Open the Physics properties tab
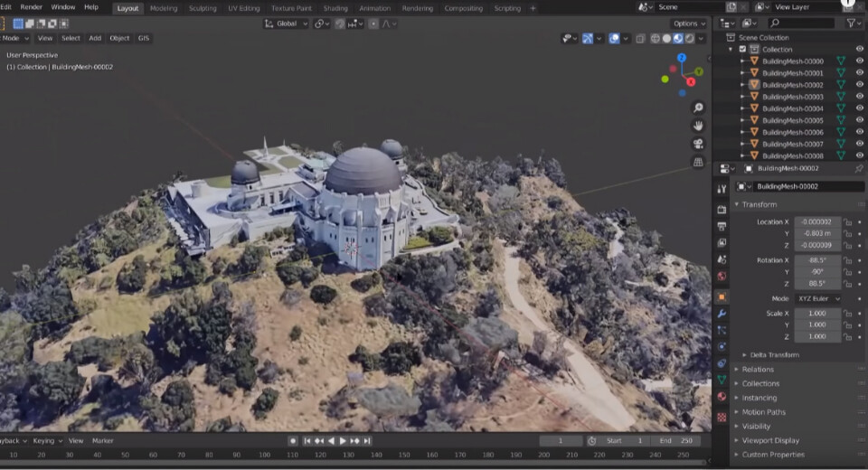The width and height of the screenshot is (868, 470). 722,347
